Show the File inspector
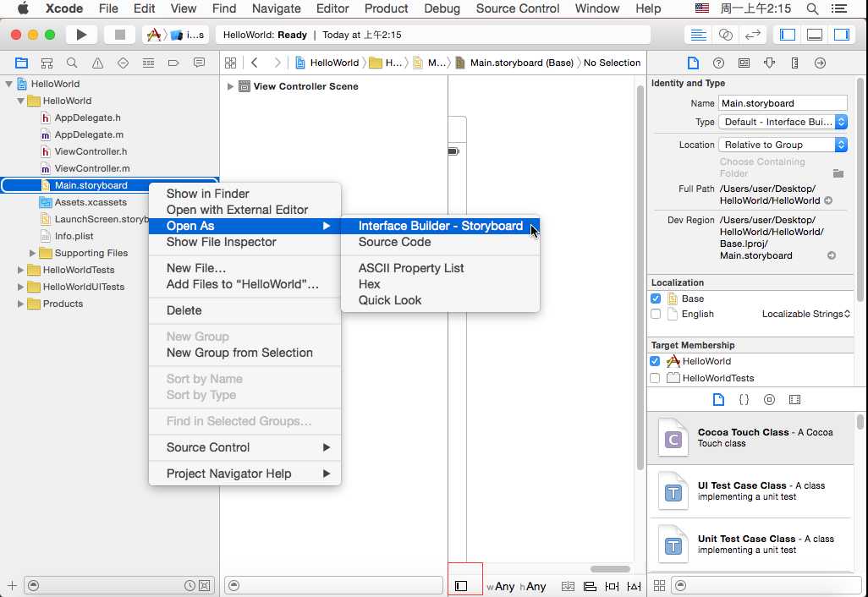Image resolution: width=868 pixels, height=597 pixels. [x=693, y=63]
